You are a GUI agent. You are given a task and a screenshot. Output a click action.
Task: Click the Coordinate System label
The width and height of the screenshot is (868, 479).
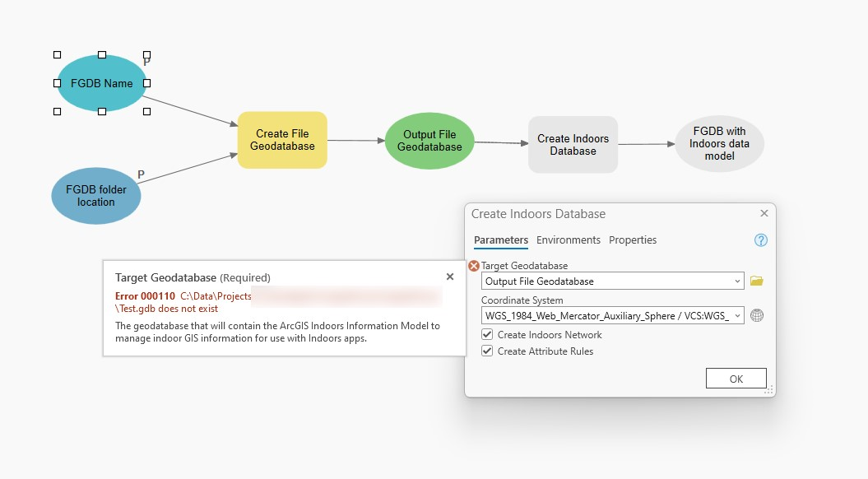pyautogui.click(x=522, y=300)
